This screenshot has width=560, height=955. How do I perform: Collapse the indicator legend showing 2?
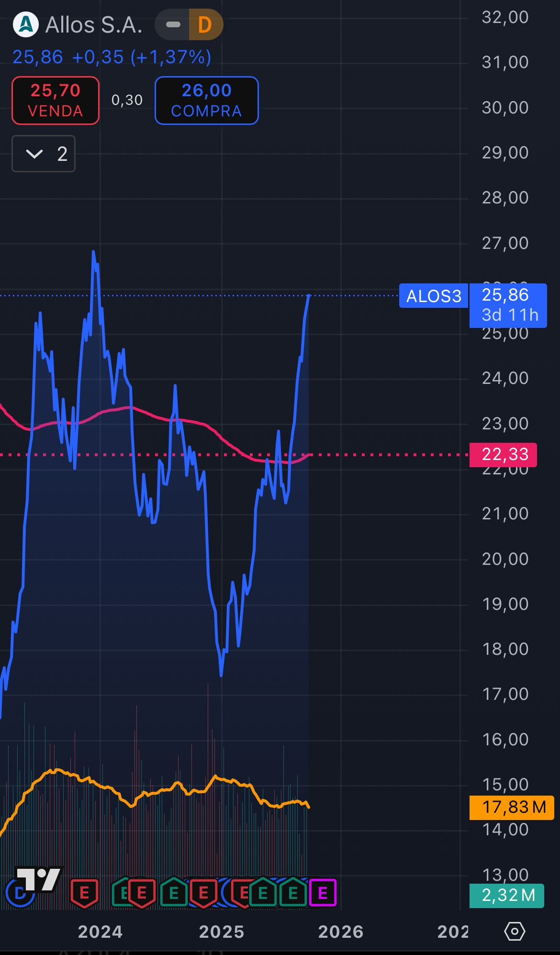point(44,154)
